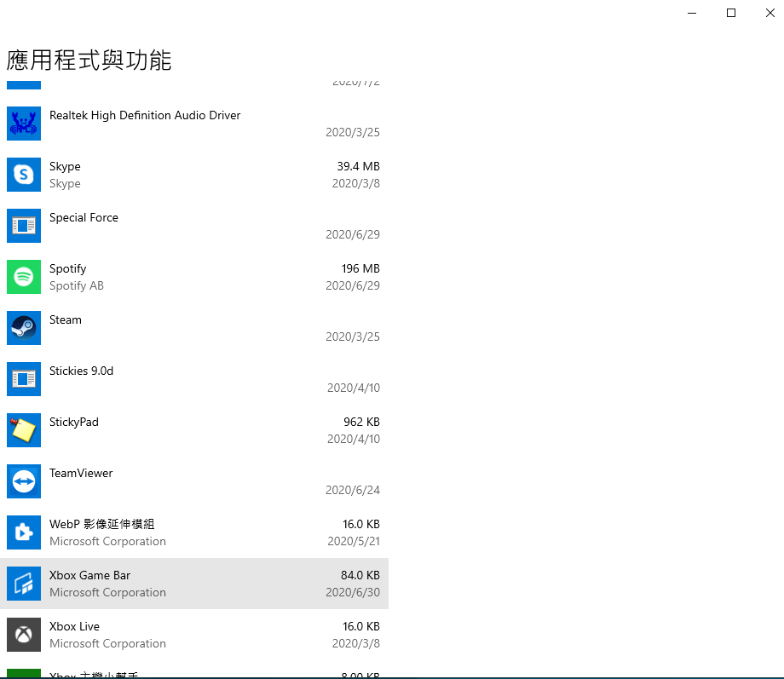Click Xbox Game Bar's 84.0 KB size

pos(360,576)
